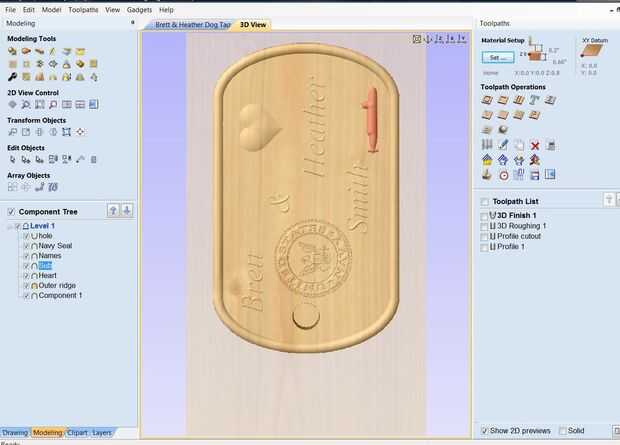Uncheck the Heart component checkbox

coord(26,276)
